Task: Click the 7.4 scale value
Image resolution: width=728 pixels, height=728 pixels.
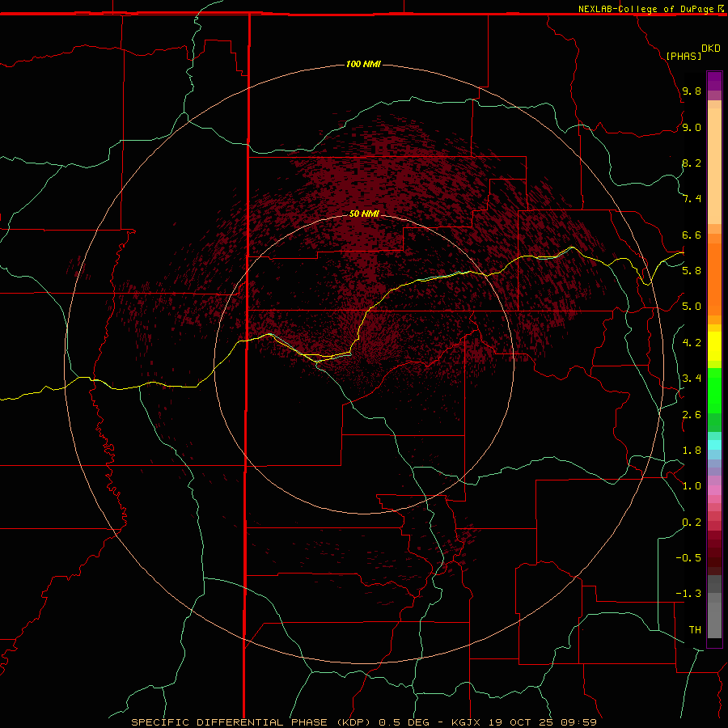Action: [692, 199]
